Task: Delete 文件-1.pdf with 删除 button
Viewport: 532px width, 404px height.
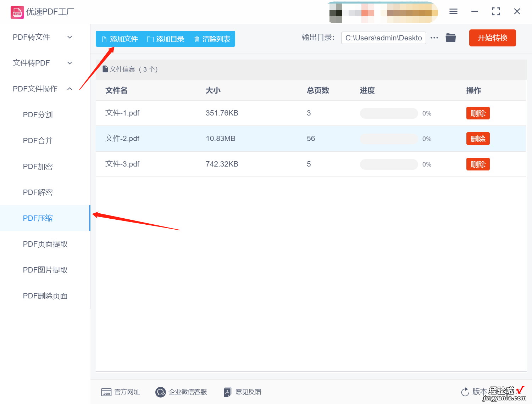Action: [x=478, y=113]
